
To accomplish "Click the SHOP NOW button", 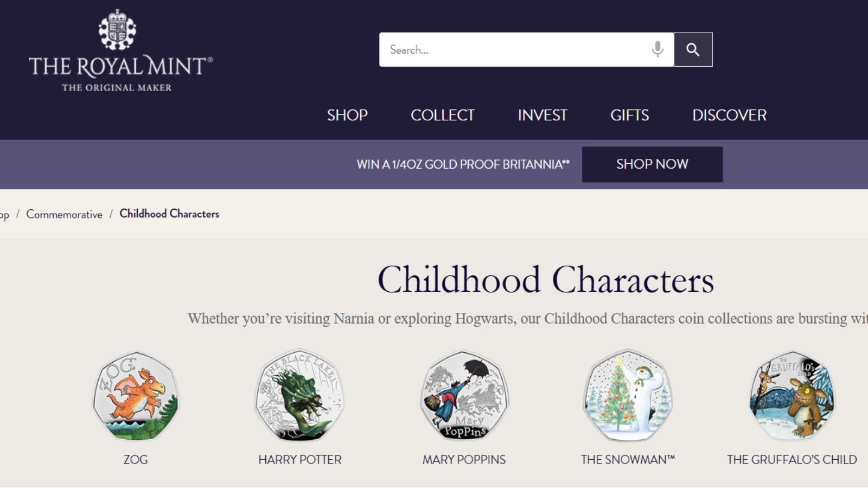I will coord(652,164).
